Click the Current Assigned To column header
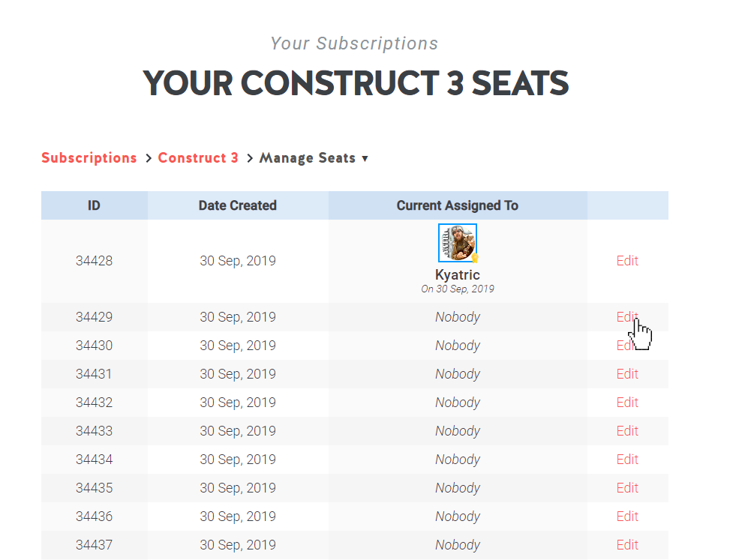This screenshot has width=739, height=560. [457, 205]
